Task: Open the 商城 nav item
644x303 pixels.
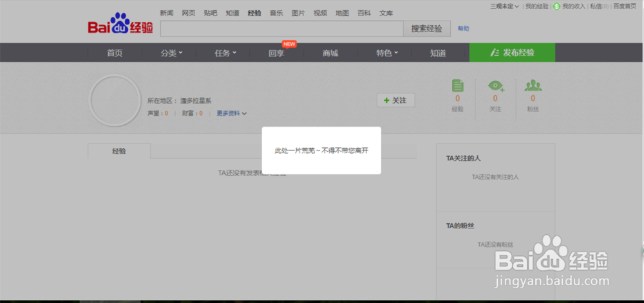Action: [x=330, y=53]
